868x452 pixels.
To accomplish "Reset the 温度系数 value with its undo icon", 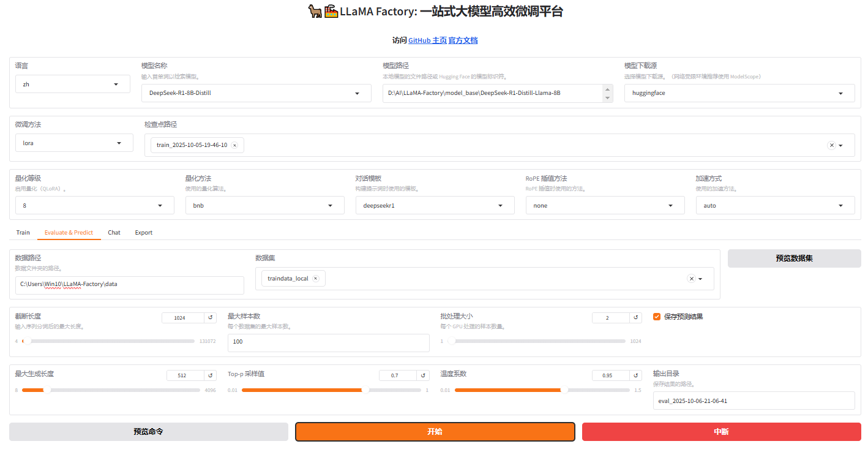I will (x=635, y=375).
